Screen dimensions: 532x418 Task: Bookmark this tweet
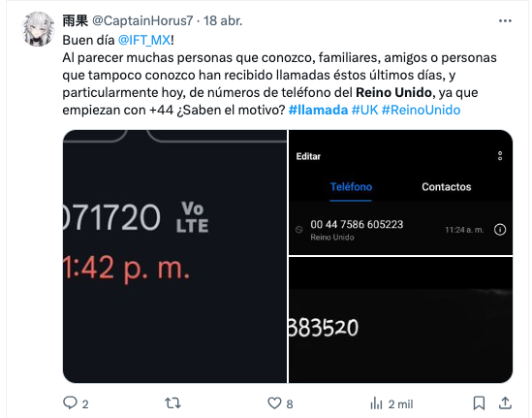[x=479, y=403]
